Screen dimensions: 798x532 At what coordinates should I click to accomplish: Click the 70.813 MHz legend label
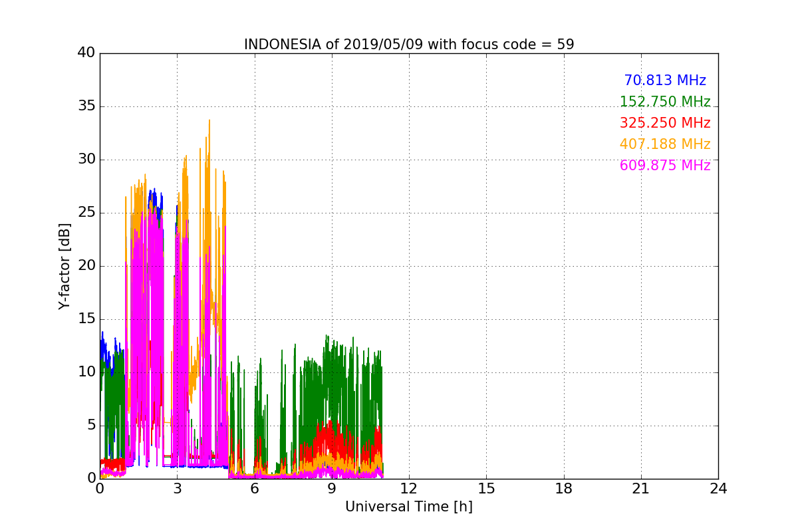[x=665, y=80]
